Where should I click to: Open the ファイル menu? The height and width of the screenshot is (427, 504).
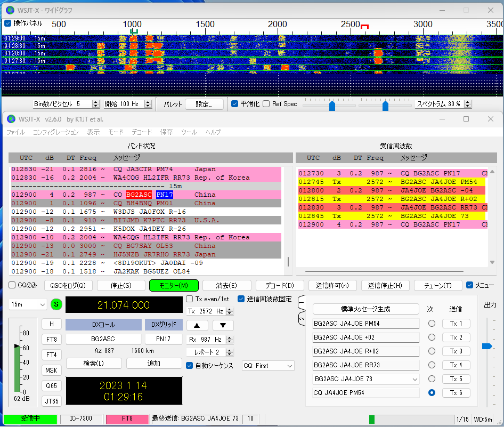pyautogui.click(x=15, y=132)
